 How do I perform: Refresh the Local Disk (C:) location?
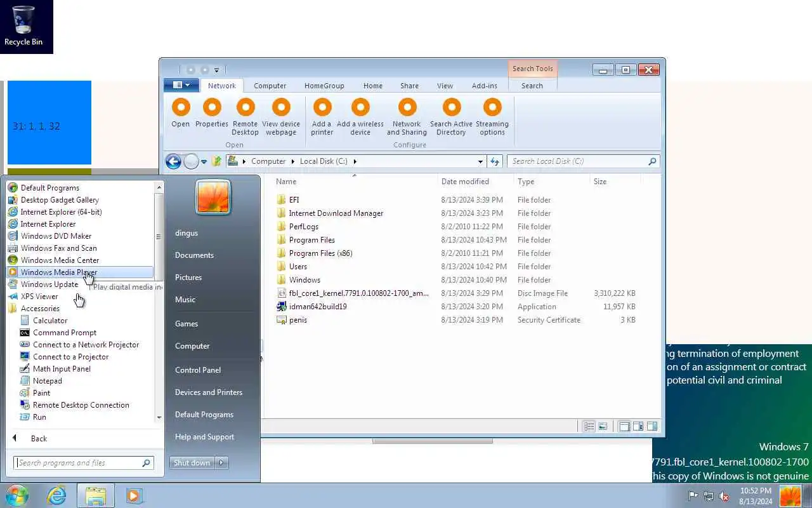click(x=495, y=161)
